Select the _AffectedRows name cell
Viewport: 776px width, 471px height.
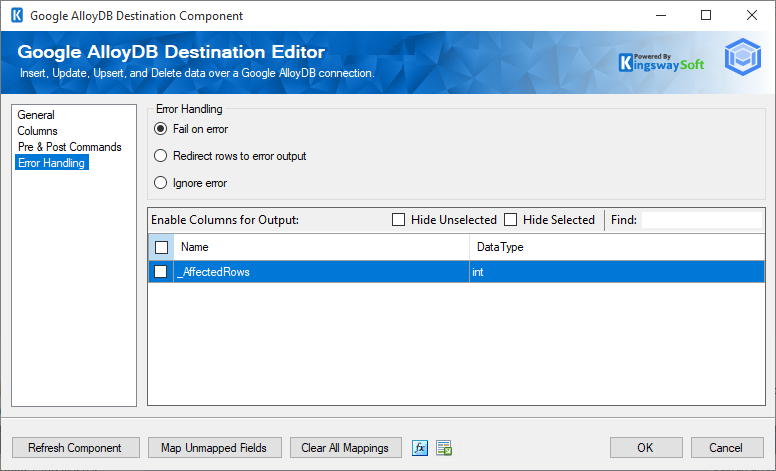point(321,272)
